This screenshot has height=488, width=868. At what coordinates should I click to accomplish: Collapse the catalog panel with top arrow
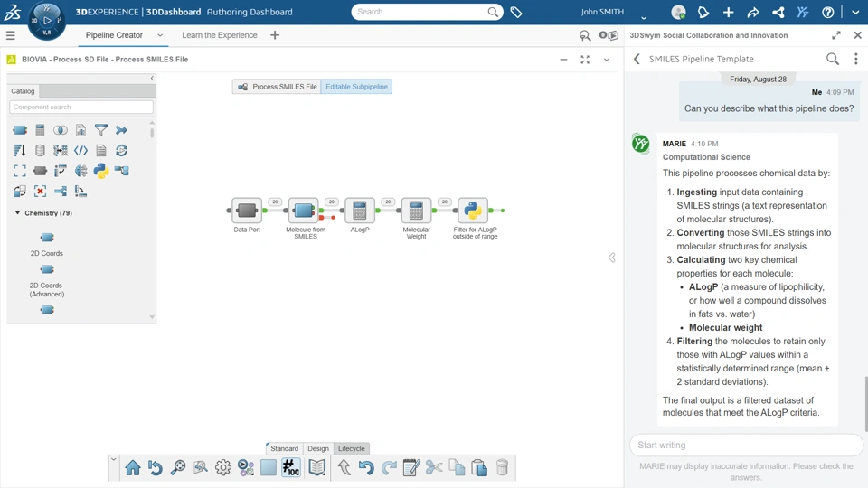click(152, 79)
